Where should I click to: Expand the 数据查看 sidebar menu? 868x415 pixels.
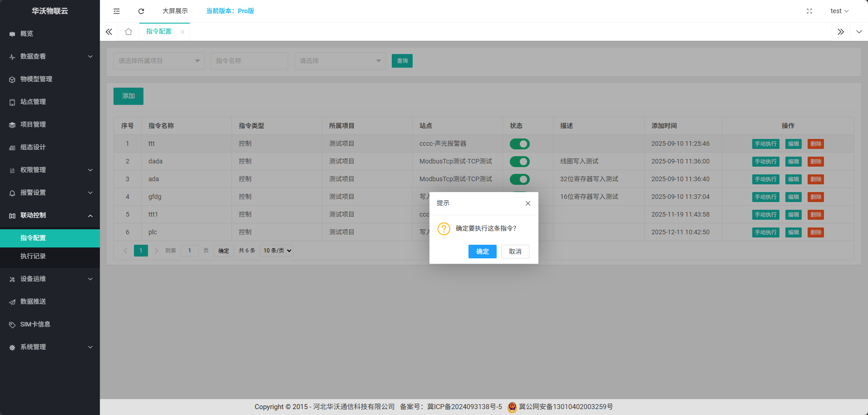click(x=50, y=56)
